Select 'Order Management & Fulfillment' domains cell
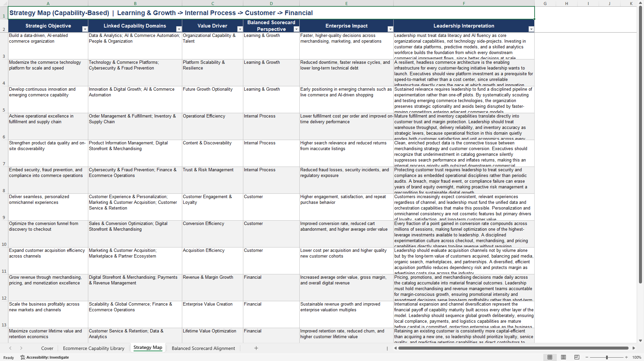This screenshot has height=361, width=644. point(135,127)
